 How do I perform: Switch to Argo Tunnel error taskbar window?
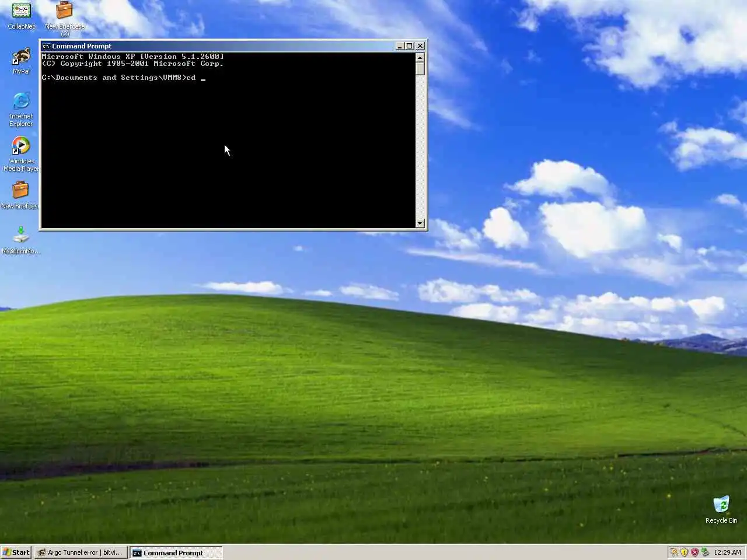(x=80, y=552)
